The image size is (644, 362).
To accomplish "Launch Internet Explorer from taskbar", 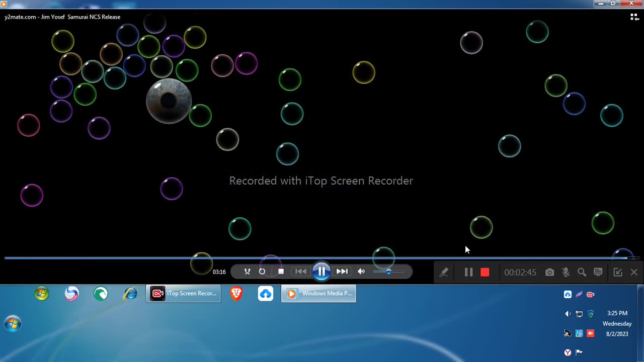I will point(130,294).
